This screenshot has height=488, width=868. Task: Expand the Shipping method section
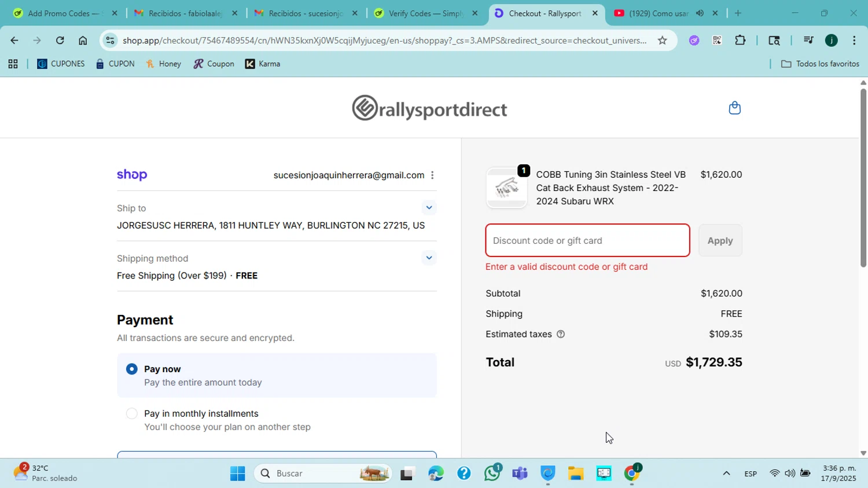tap(429, 258)
